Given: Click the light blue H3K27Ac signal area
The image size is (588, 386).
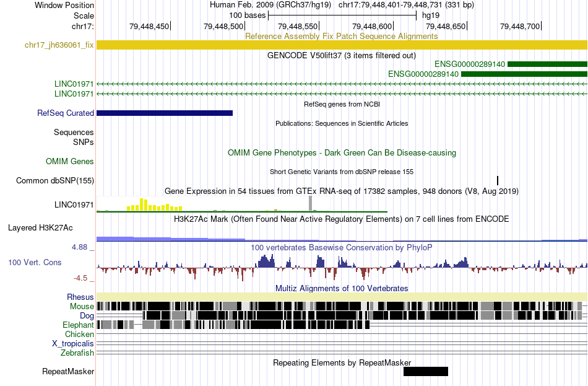Looking at the screenshot, I should coord(342,239).
